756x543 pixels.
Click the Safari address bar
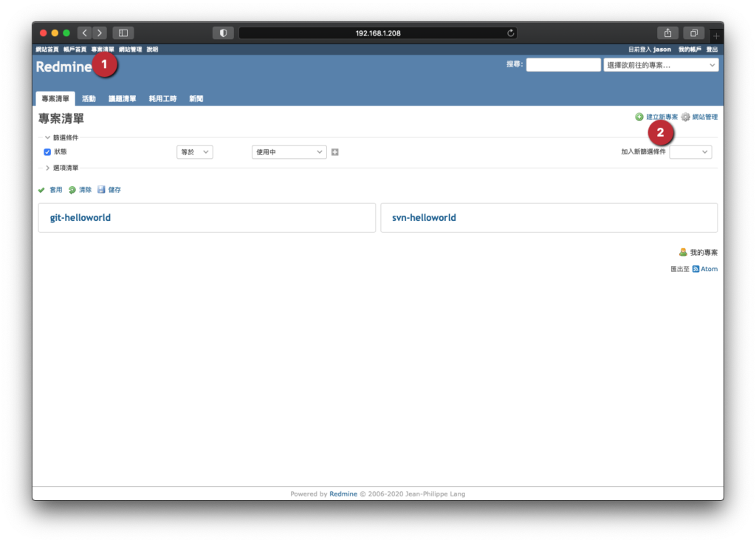coord(378,33)
